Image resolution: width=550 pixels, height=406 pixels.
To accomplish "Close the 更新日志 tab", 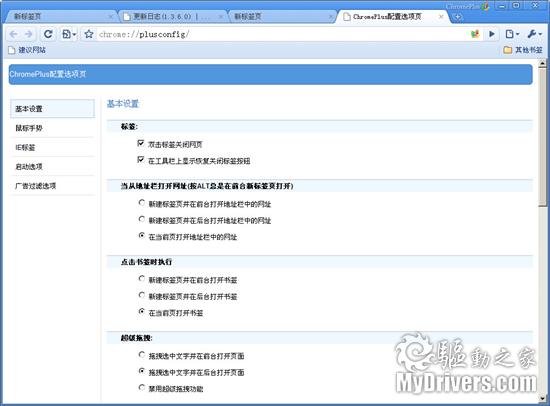I will [x=221, y=16].
